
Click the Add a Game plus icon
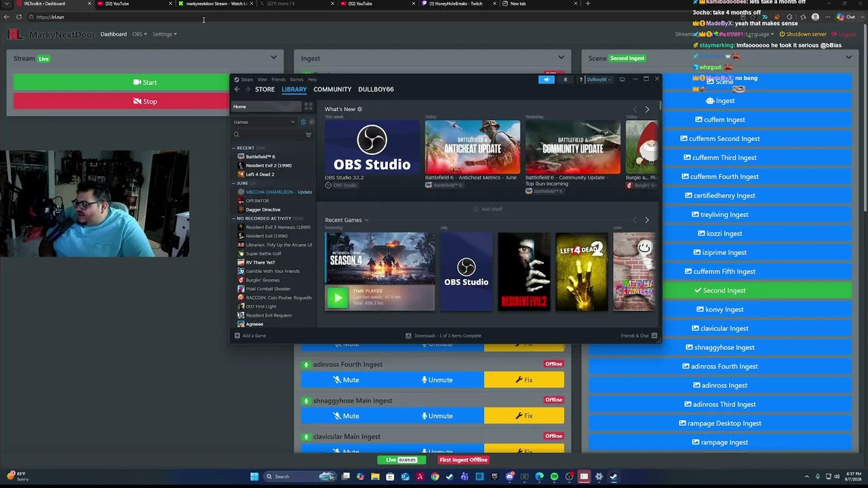pyautogui.click(x=237, y=335)
